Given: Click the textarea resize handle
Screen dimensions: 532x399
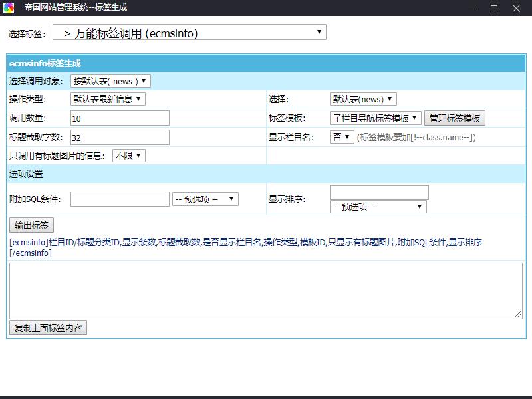Looking at the screenshot, I should [518, 314].
